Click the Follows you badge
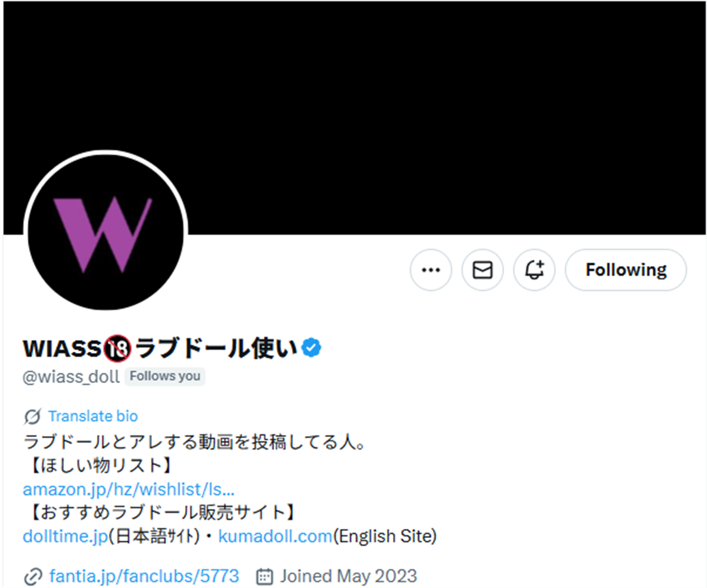Screen dimensions: 707x588 [165, 376]
